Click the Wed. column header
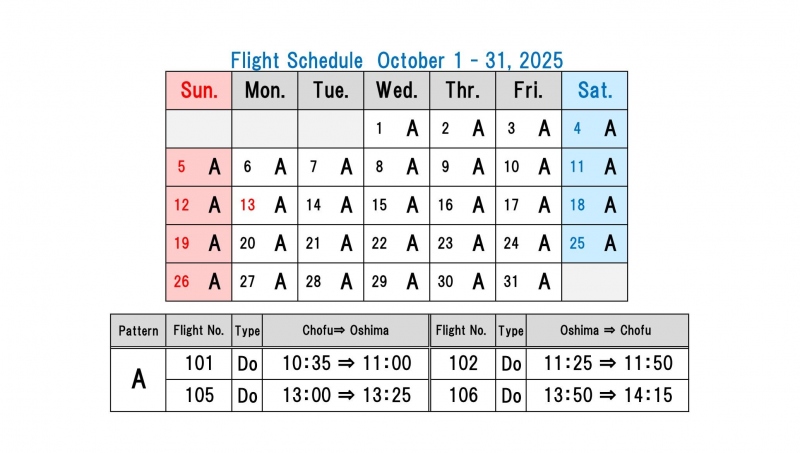Viewport: 800px width, 453px height. pos(397,91)
